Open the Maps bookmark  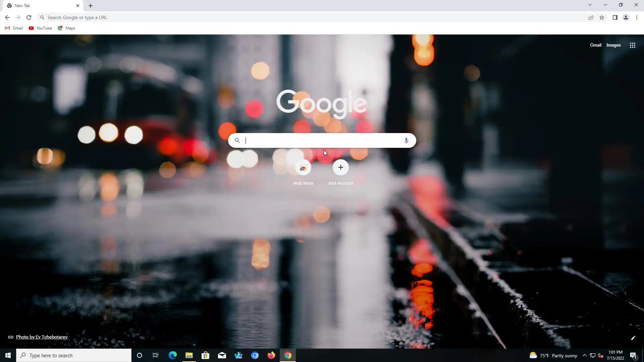click(66, 28)
